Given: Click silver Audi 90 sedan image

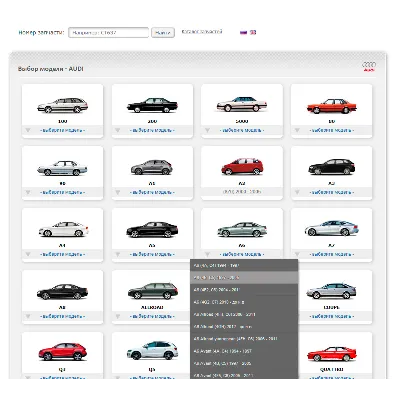Looking at the screenshot, I should pyautogui.click(x=62, y=168).
